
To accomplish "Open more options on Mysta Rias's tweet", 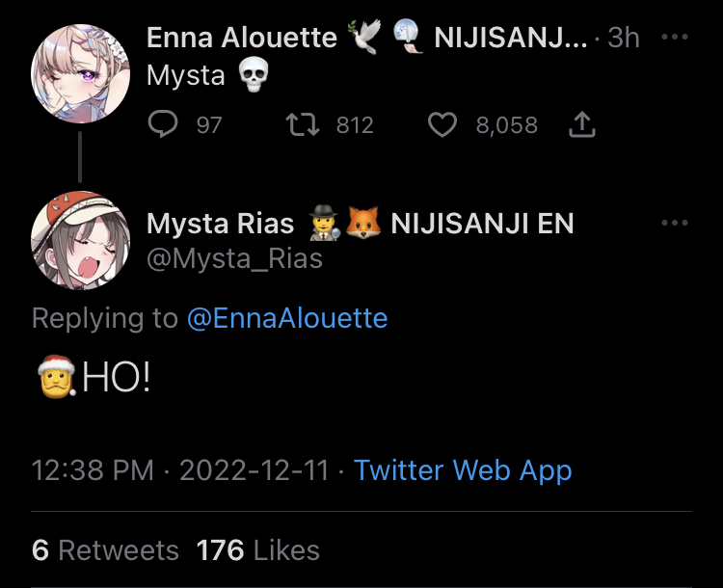I will (x=675, y=223).
